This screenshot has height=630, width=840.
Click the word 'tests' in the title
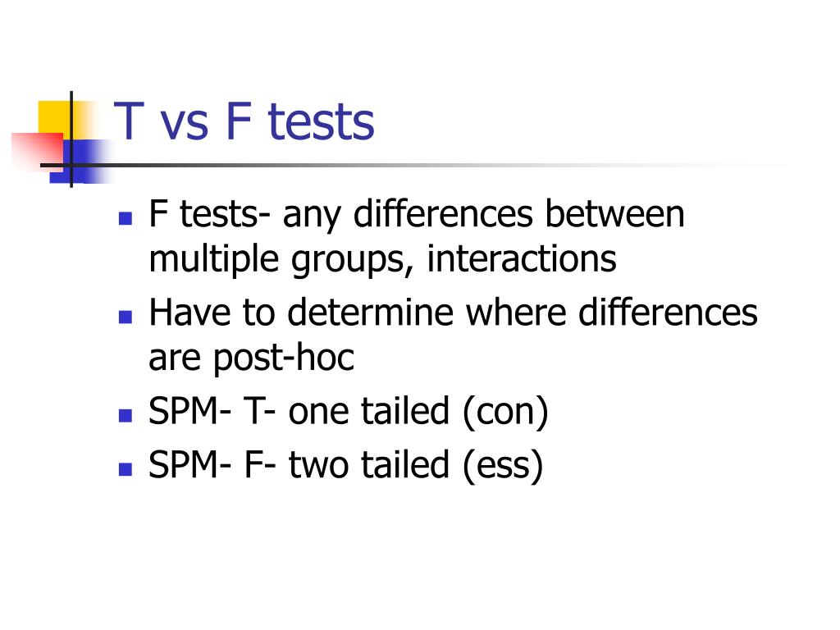pyautogui.click(x=321, y=123)
